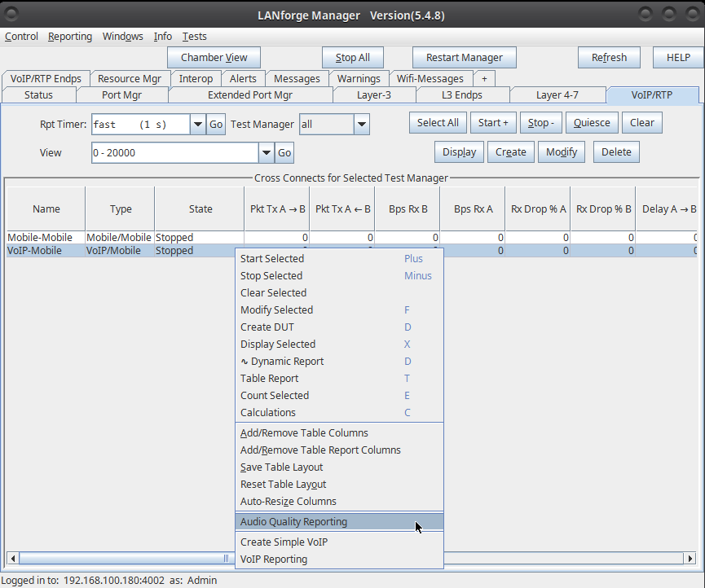Screen dimensions: 705x588
Task: Open the Reporting menu
Action: [70, 37]
